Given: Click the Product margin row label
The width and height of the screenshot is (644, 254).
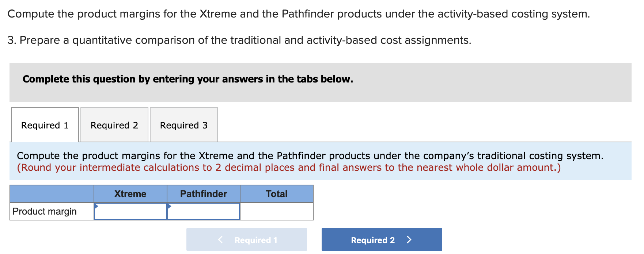Looking at the screenshot, I should 44,211.
